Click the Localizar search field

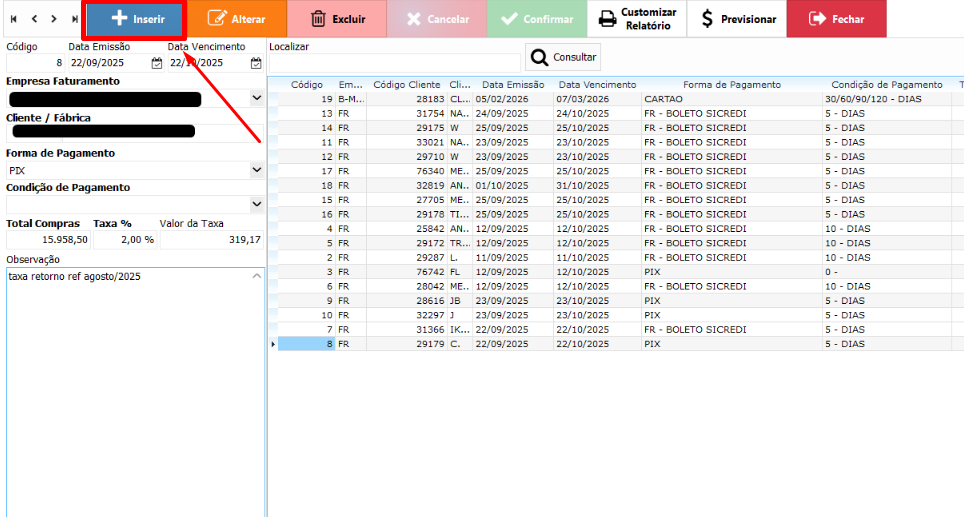(394, 62)
